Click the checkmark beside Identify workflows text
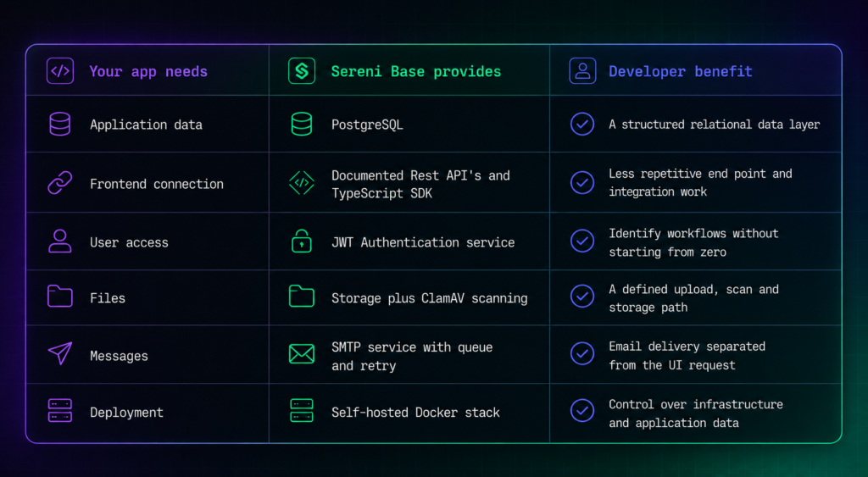This screenshot has width=868, height=477. tap(582, 241)
